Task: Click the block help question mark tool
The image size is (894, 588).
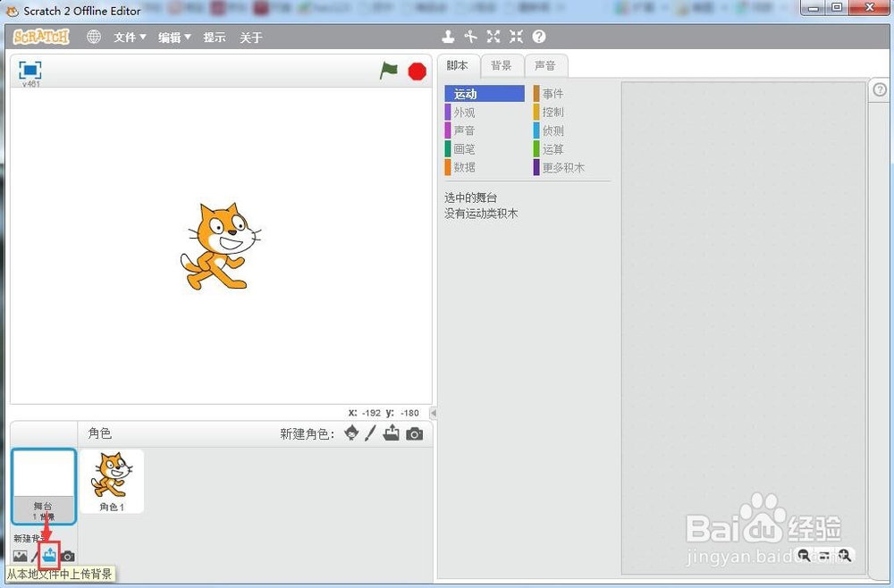Action: pos(539,37)
